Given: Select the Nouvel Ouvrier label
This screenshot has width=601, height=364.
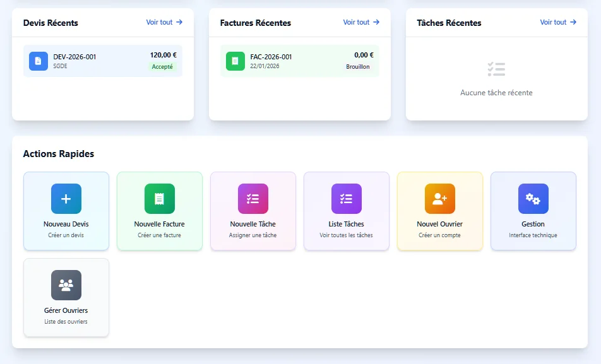Looking at the screenshot, I should tap(439, 224).
